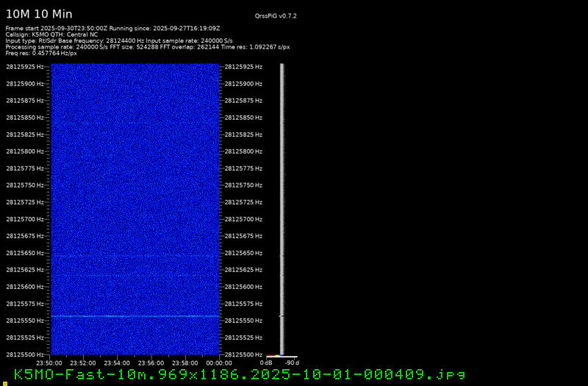Select the Freq res value text

point(41,53)
